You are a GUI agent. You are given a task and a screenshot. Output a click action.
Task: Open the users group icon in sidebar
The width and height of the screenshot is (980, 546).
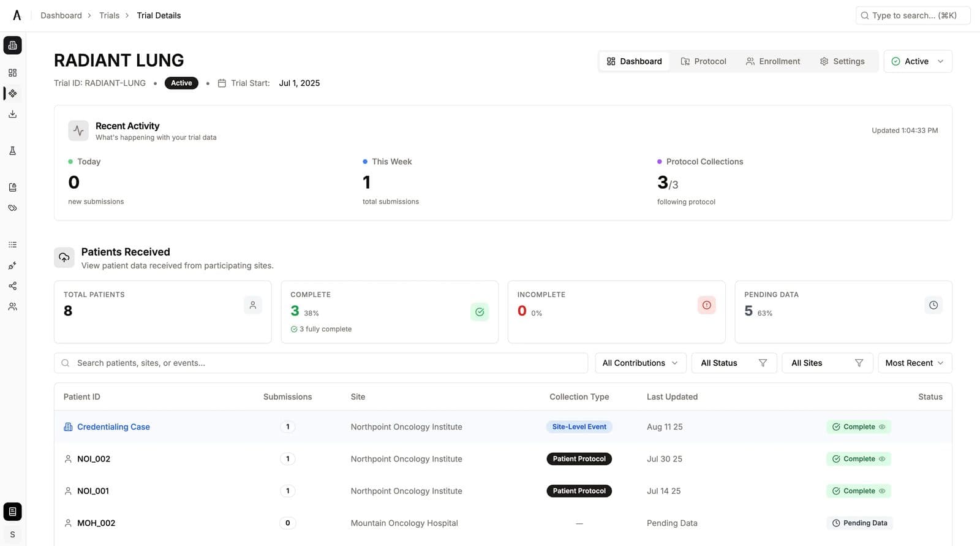pyautogui.click(x=12, y=307)
